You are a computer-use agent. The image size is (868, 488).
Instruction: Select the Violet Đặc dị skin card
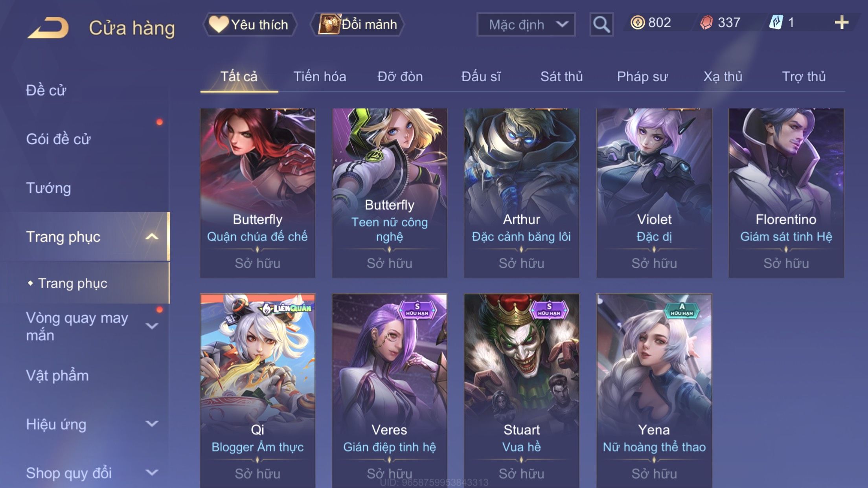(x=654, y=193)
